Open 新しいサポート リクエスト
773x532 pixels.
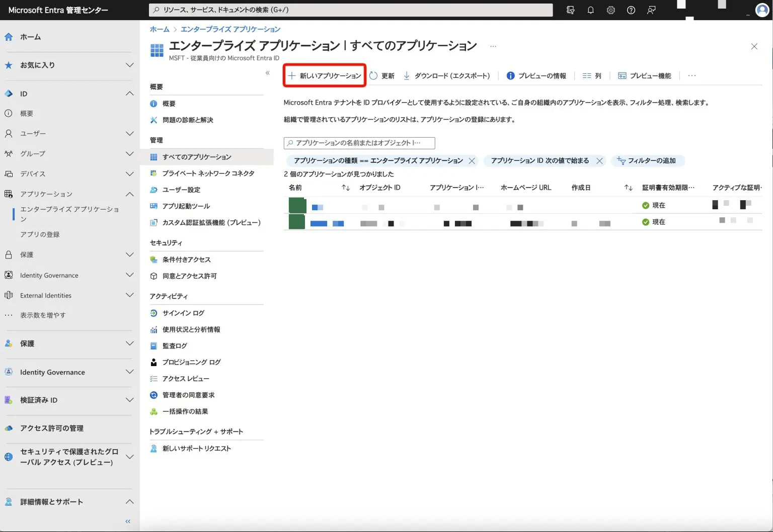197,449
